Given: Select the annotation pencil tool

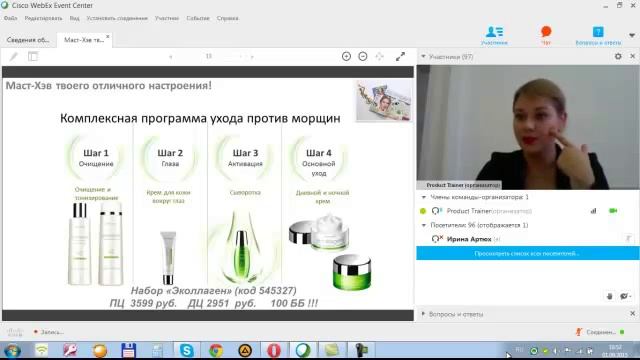Looking at the screenshot, I should click(x=14, y=57).
